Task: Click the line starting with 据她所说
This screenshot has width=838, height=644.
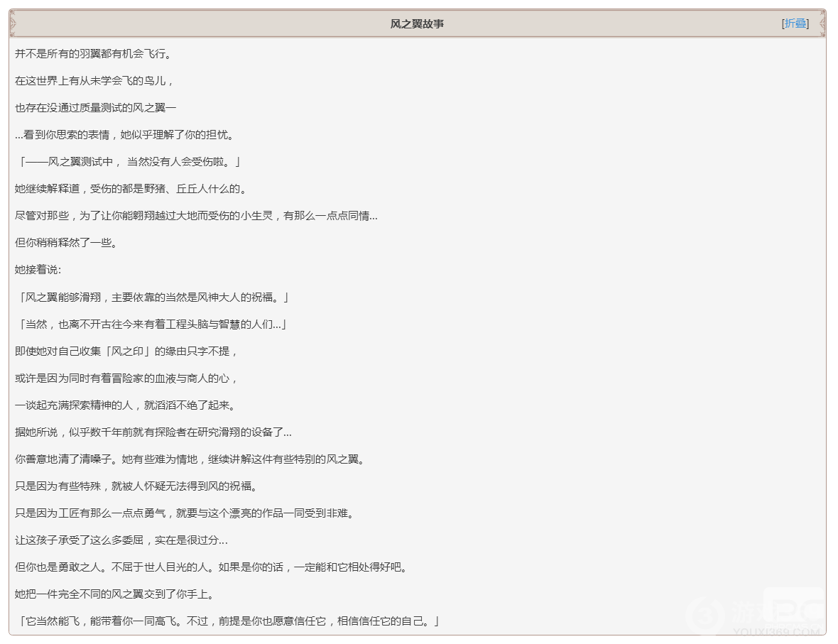Action: pyautogui.click(x=153, y=432)
